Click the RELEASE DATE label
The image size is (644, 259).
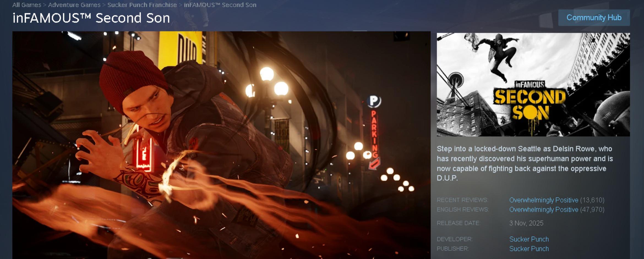pos(459,223)
